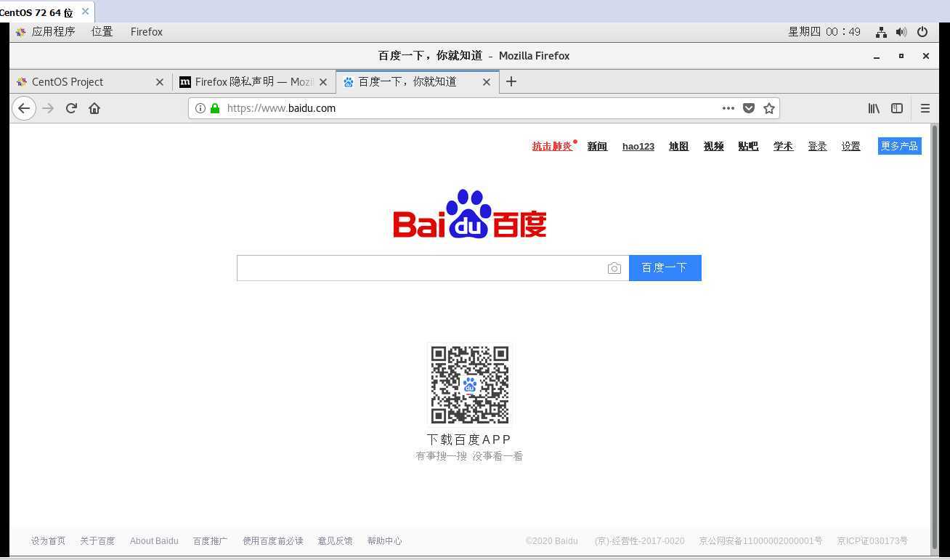Close the Firefox 隐私声明 tab
The height and width of the screenshot is (560, 950).
pyautogui.click(x=323, y=82)
